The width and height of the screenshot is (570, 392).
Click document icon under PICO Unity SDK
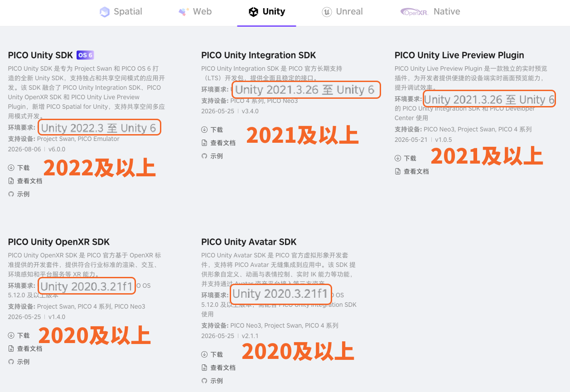coord(11,181)
